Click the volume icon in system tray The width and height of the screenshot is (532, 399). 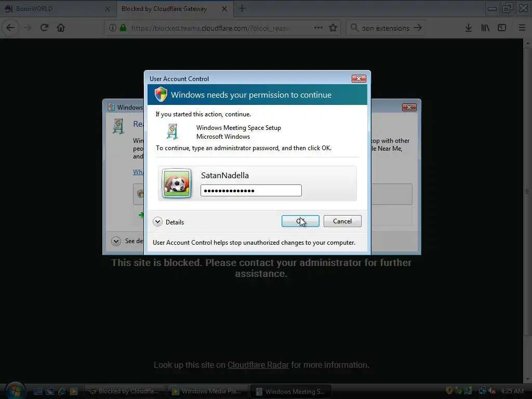(492, 391)
